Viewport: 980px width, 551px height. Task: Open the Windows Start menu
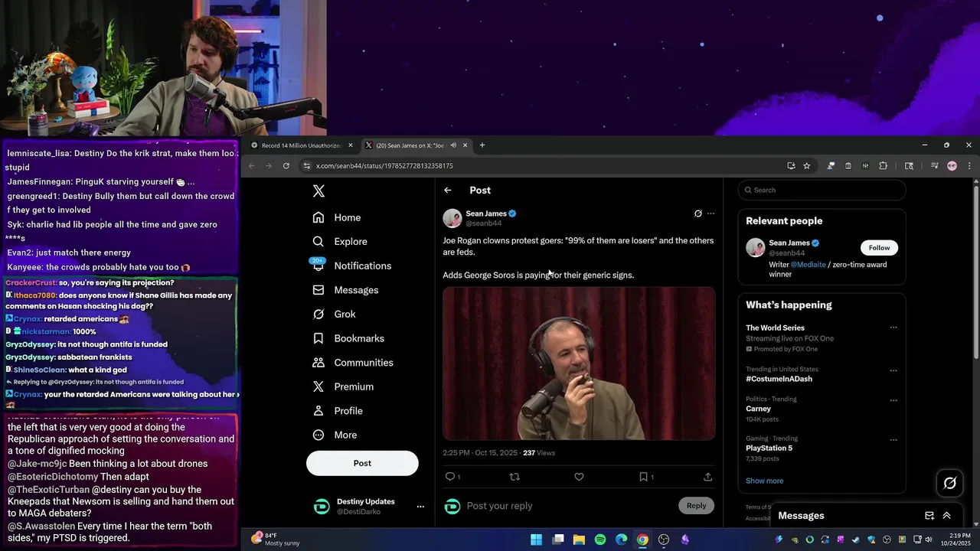(536, 540)
